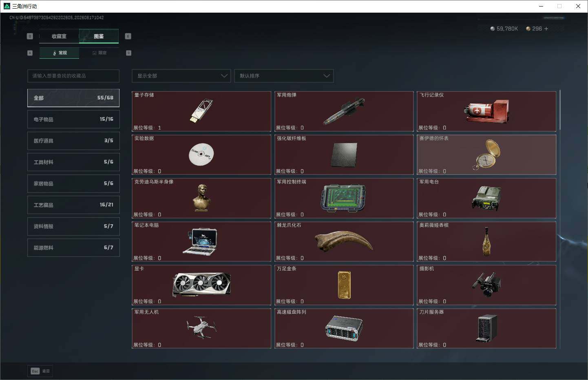Select the 军用炮弹 missile item image
This screenshot has width=588, height=380.
344,111
